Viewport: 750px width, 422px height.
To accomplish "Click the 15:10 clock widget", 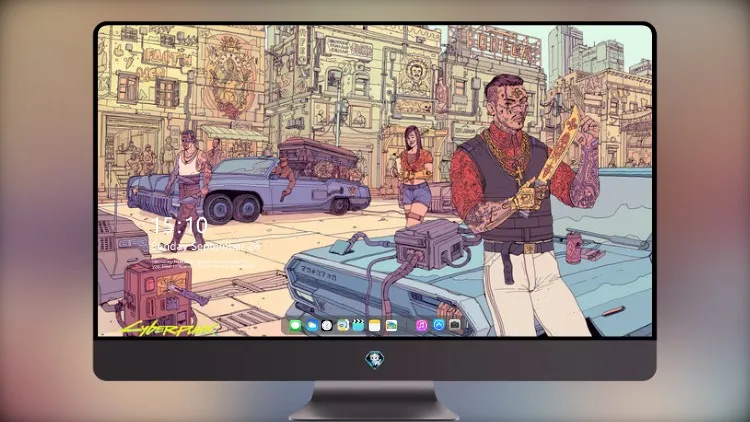I will 179,225.
